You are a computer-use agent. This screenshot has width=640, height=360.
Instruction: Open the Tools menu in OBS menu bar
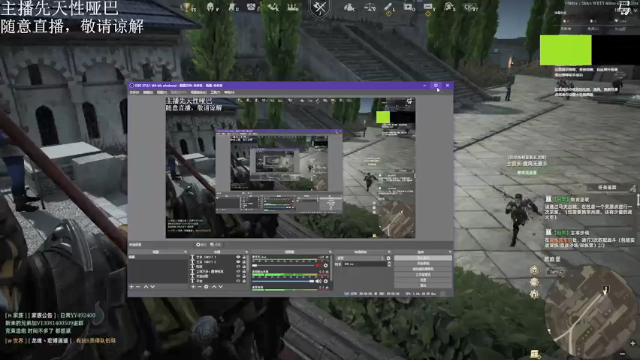pos(215,93)
